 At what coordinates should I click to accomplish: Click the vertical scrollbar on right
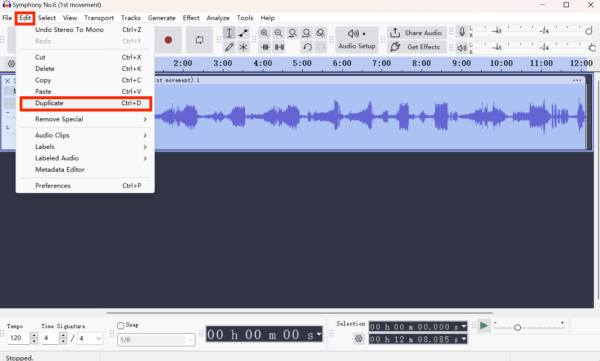[598, 188]
